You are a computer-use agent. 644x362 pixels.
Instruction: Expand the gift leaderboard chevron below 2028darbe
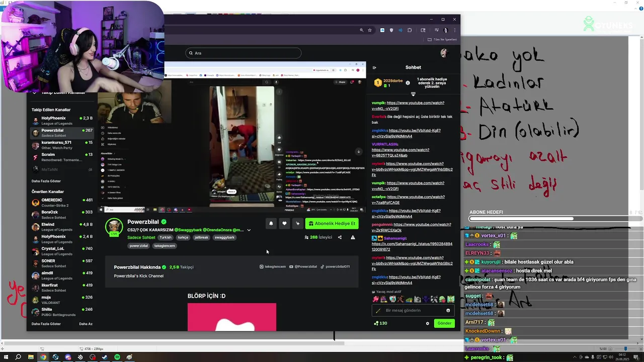click(x=413, y=94)
